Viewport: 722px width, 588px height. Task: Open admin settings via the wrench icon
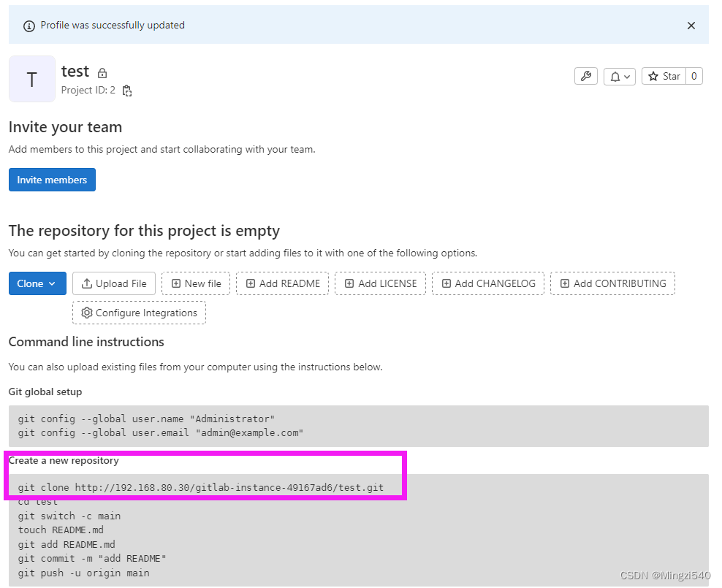click(x=585, y=76)
